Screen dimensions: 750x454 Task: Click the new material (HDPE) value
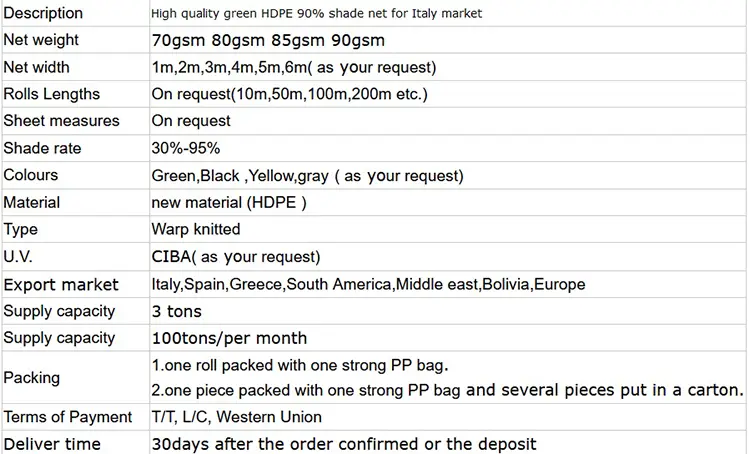pos(228,202)
